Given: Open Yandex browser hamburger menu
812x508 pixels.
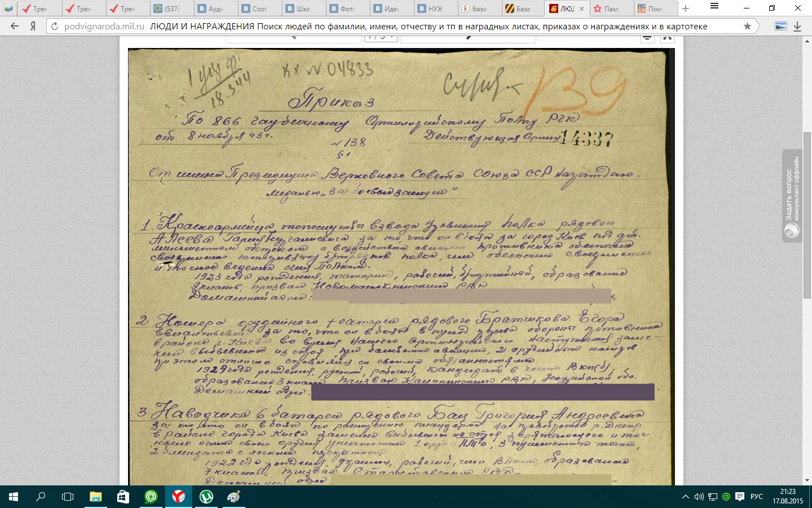Looking at the screenshot, I should click(714, 7).
